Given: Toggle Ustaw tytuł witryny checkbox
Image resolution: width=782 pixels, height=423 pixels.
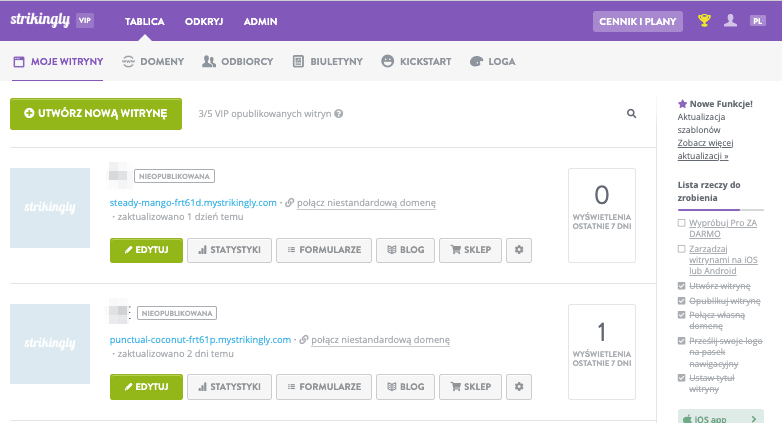Looking at the screenshot, I should pos(681,378).
